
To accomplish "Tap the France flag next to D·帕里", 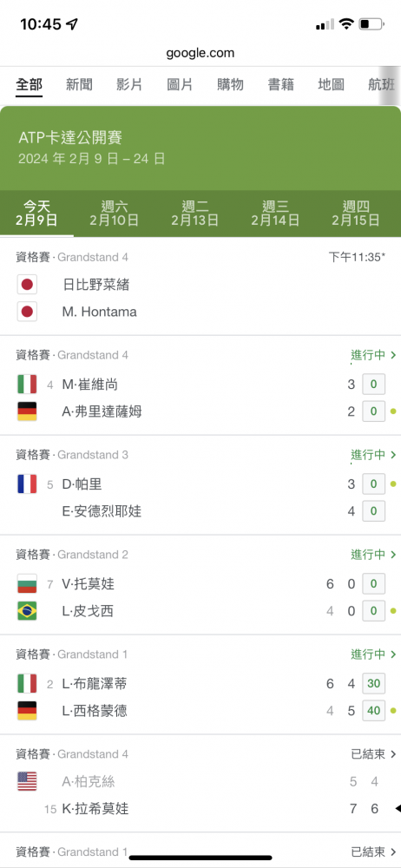I will click(x=27, y=484).
